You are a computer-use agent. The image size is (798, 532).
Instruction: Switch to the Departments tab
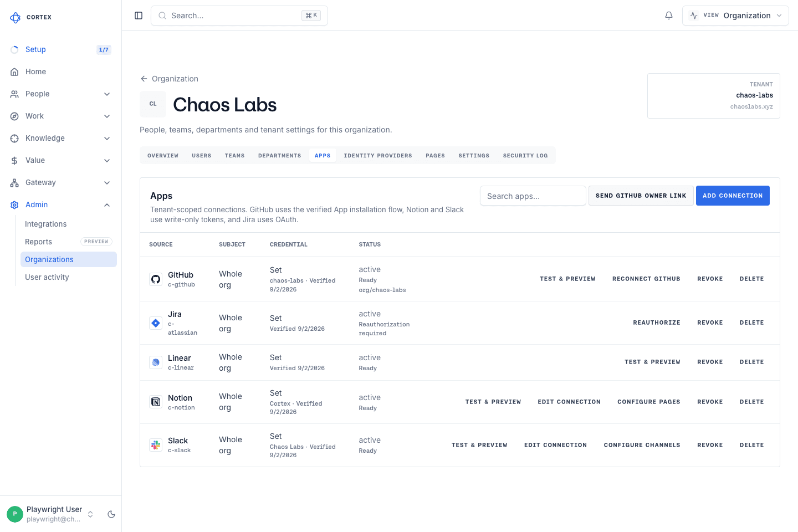(280, 156)
